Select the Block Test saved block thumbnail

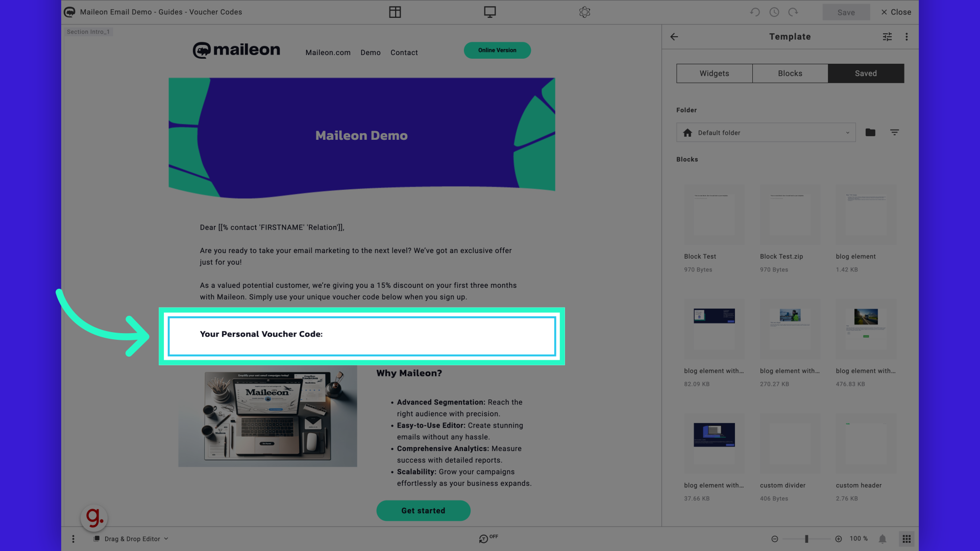714,214
